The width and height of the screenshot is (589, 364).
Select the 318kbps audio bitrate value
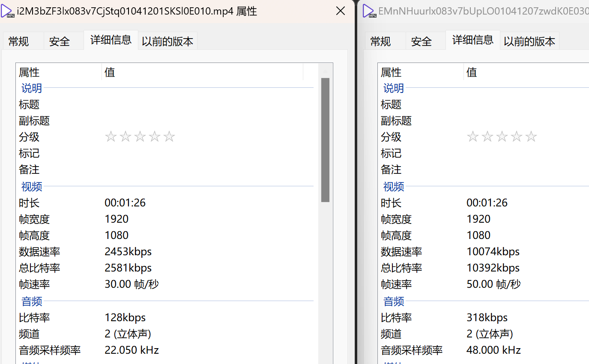(487, 318)
